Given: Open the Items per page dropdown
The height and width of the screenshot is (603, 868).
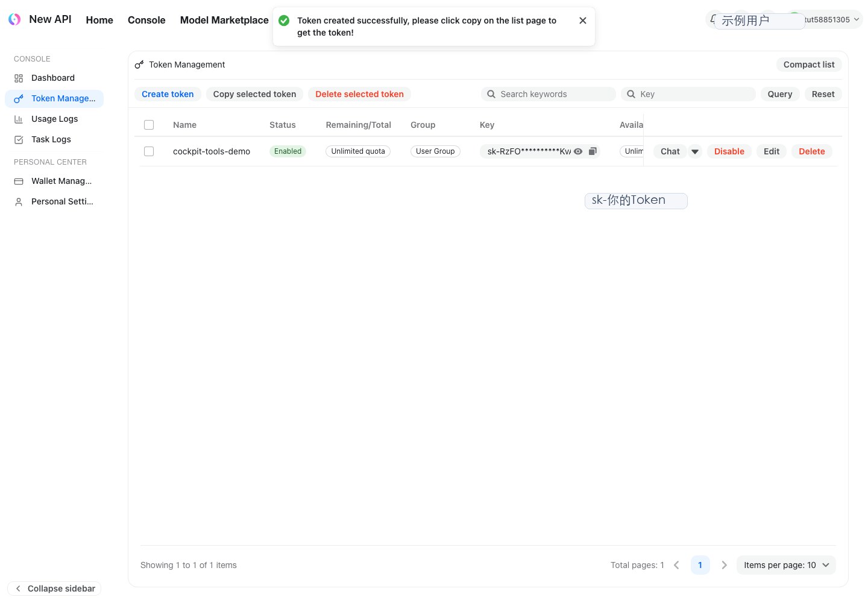Looking at the screenshot, I should (x=786, y=565).
